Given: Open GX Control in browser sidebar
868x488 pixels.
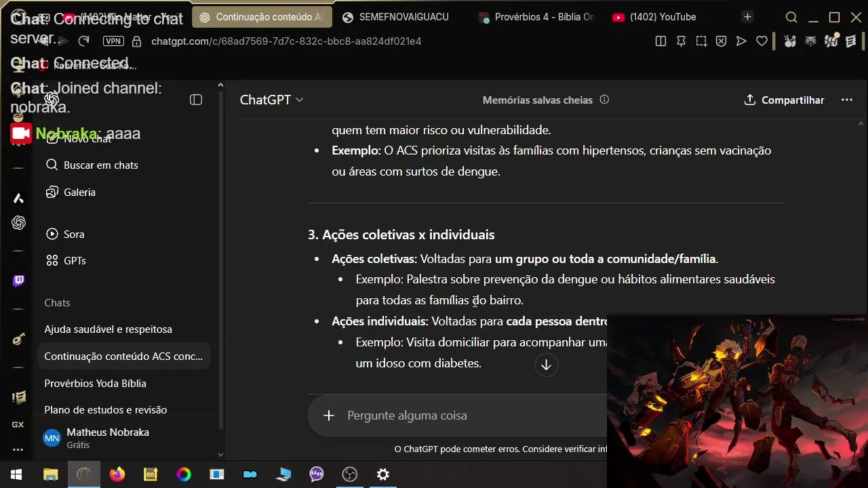Looking at the screenshot, I should coord(18,424).
